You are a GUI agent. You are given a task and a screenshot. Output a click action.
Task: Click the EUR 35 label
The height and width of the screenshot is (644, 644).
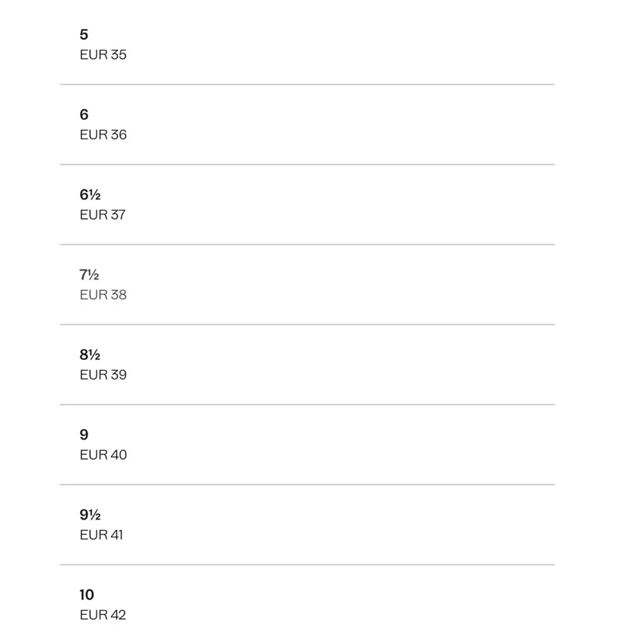pyautogui.click(x=103, y=55)
